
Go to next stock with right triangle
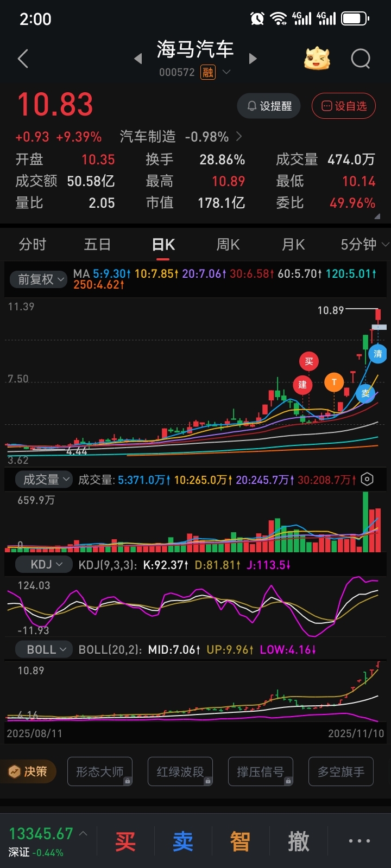coord(253,59)
